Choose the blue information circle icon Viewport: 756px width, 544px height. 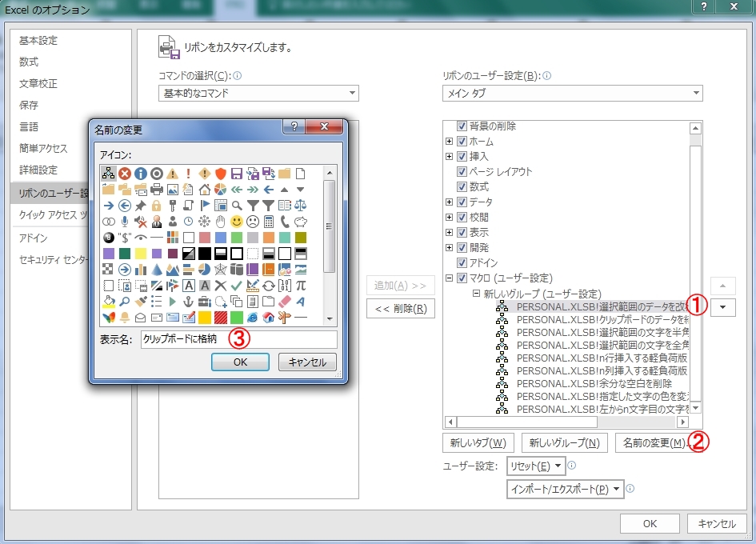[x=140, y=174]
